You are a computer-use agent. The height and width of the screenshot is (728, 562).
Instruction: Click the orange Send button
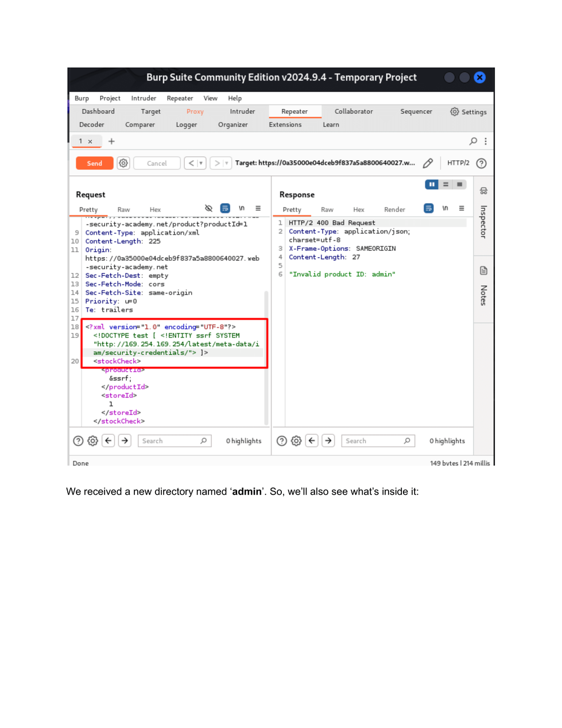click(95, 164)
